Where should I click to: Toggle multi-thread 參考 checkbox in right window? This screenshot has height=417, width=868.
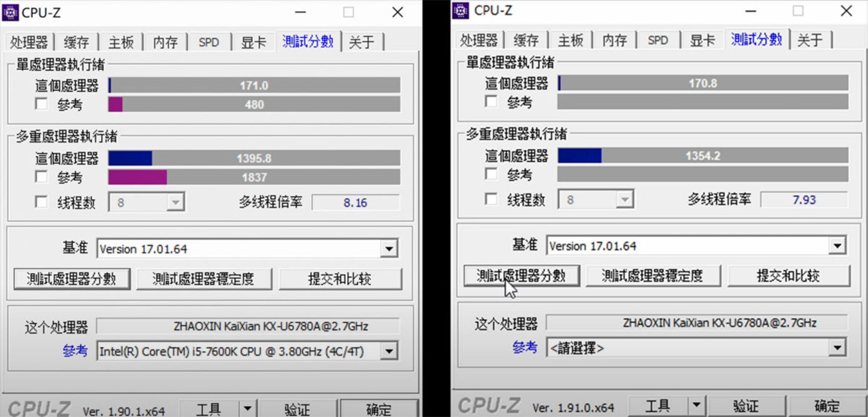click(x=491, y=173)
